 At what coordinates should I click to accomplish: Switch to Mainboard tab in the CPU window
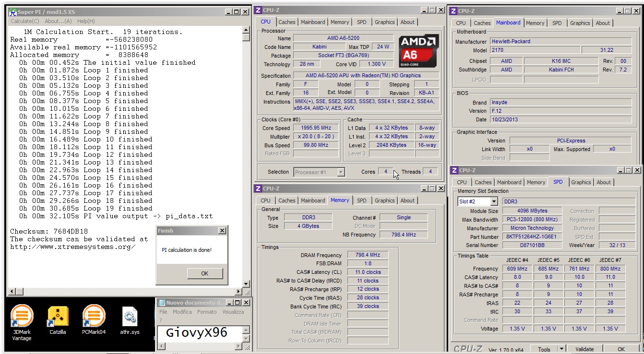coord(313,22)
